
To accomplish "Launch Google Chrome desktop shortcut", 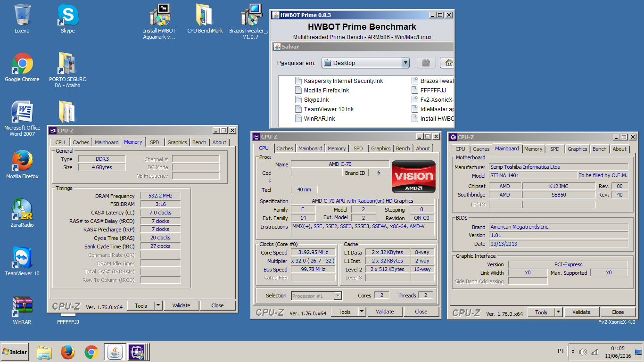I will coord(22,67).
